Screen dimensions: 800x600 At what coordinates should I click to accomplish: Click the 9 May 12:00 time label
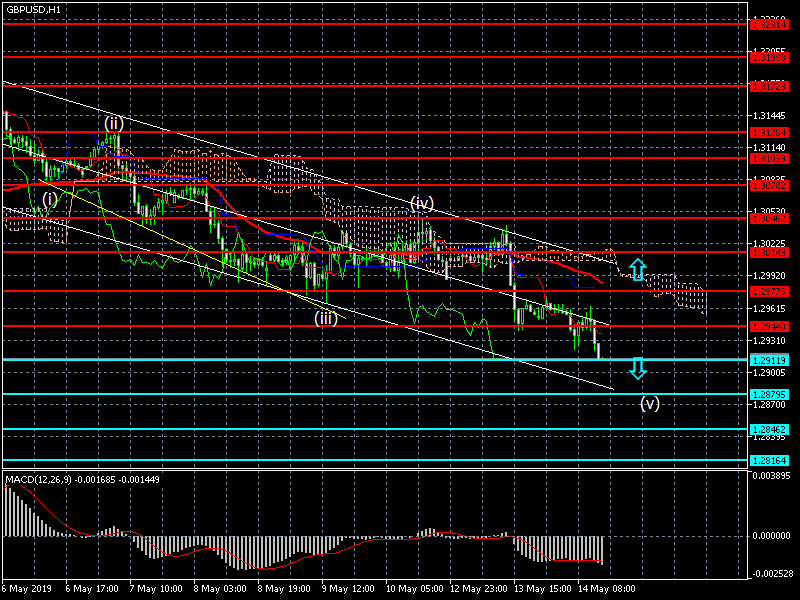click(348, 589)
